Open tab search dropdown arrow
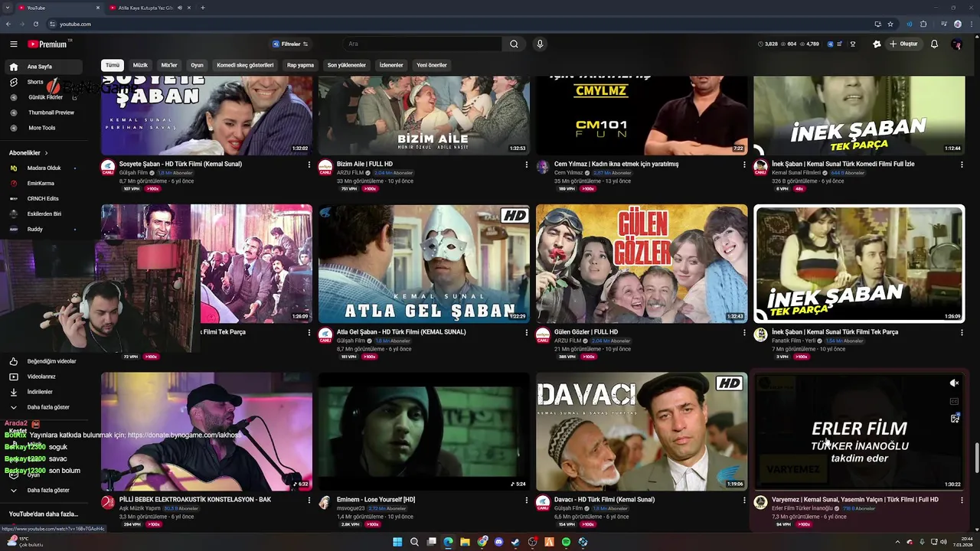Image resolution: width=980 pixels, height=551 pixels. (9, 8)
